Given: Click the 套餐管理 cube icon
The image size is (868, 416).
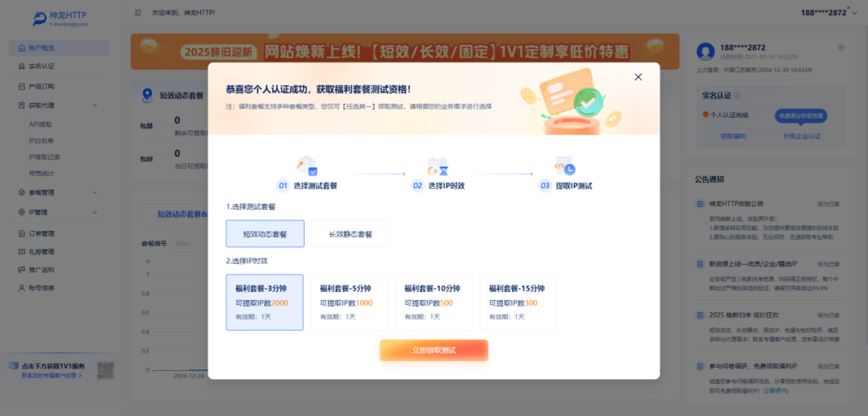Looking at the screenshot, I should click(x=22, y=192).
